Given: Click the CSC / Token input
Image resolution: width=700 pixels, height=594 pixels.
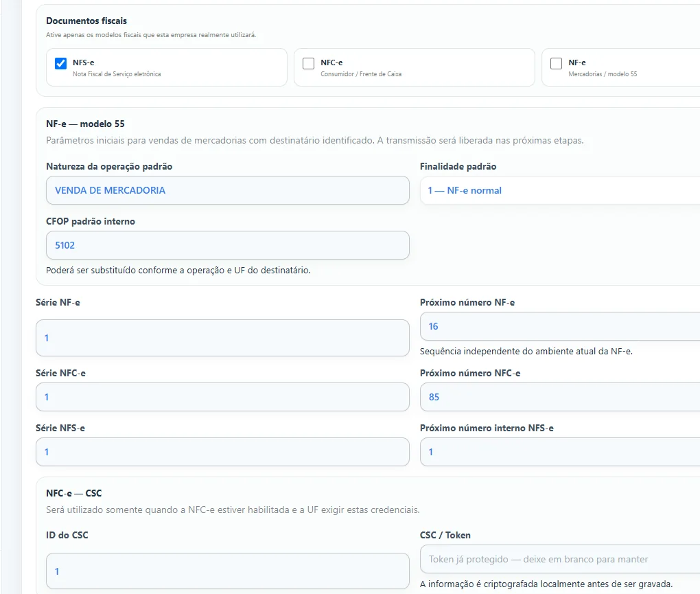Looking at the screenshot, I should click(560, 559).
